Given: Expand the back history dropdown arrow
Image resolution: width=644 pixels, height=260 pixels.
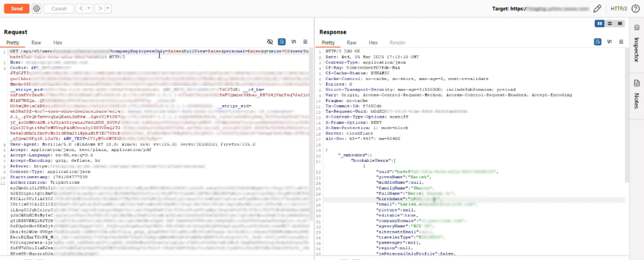Looking at the screenshot, I should (89, 9).
